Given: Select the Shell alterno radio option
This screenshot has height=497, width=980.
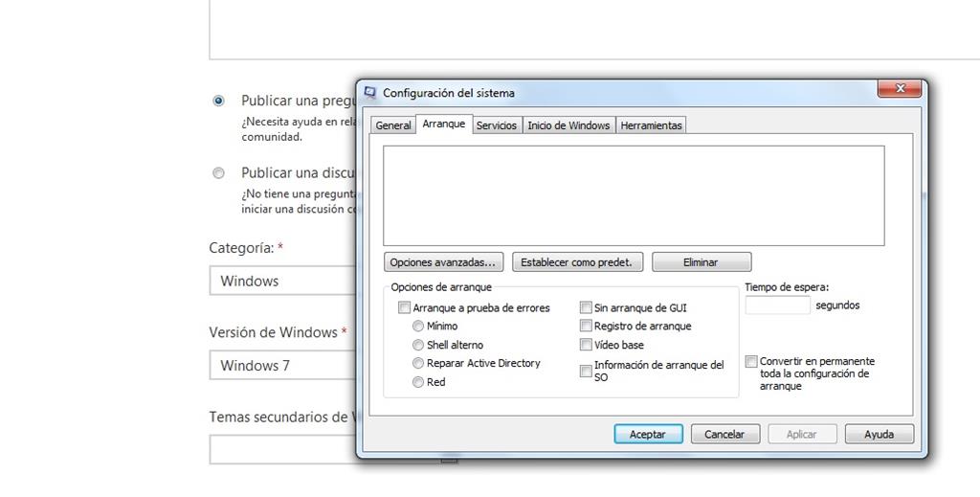Looking at the screenshot, I should pyautogui.click(x=418, y=345).
